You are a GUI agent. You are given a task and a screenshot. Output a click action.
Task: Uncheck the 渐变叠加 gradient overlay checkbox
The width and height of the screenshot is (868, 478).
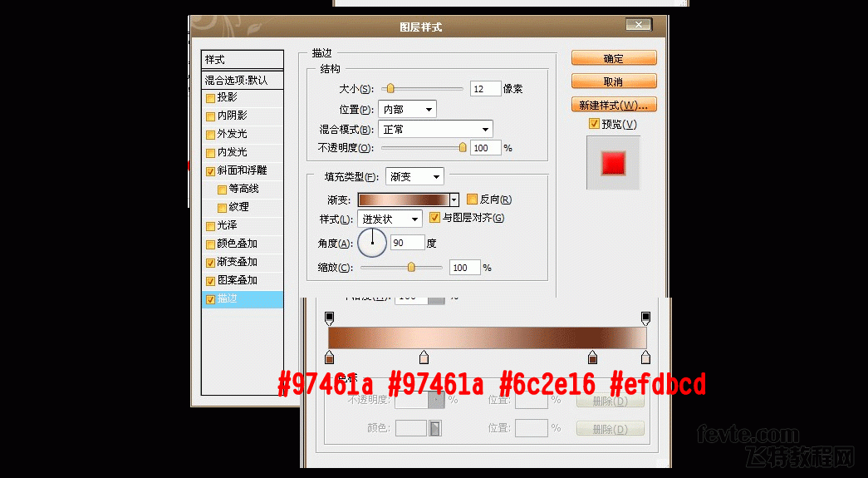click(x=210, y=263)
